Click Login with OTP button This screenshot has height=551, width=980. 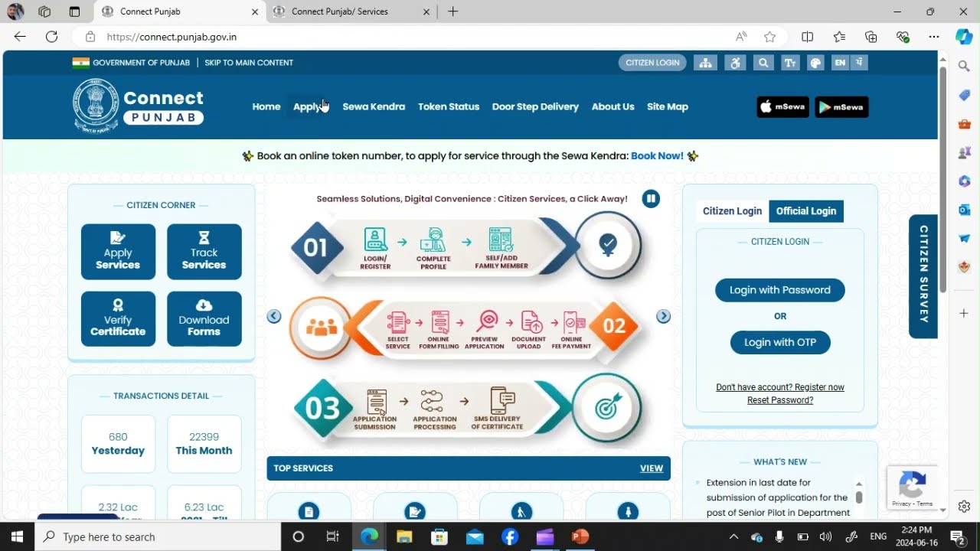[x=780, y=342]
